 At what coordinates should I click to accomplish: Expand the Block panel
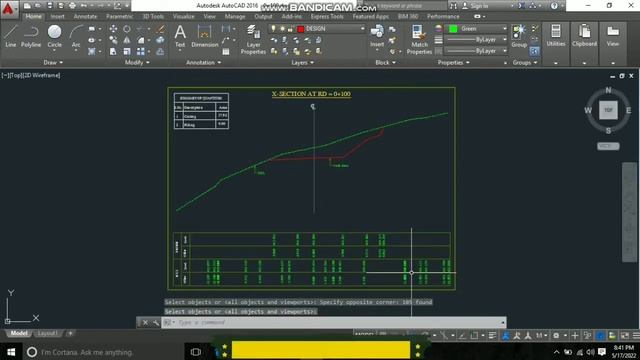(x=385, y=62)
